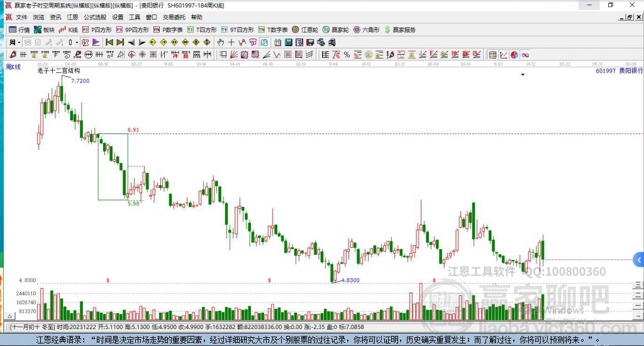Open the 帮助 menu

coord(197,17)
